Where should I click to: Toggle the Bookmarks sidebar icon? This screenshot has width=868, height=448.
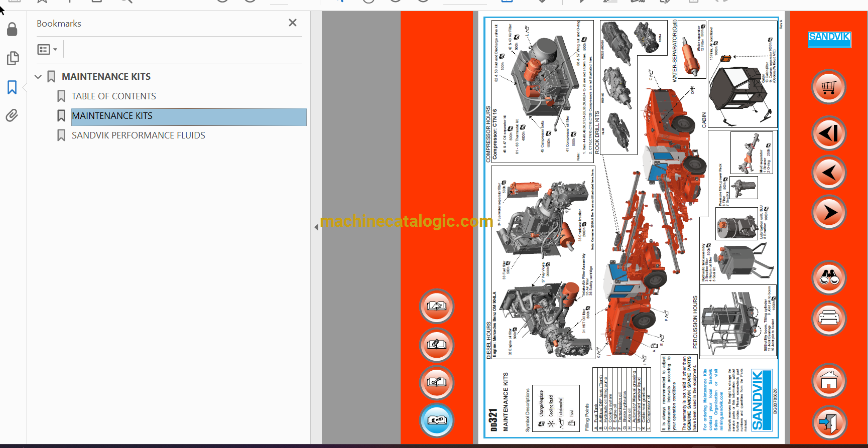coord(12,87)
